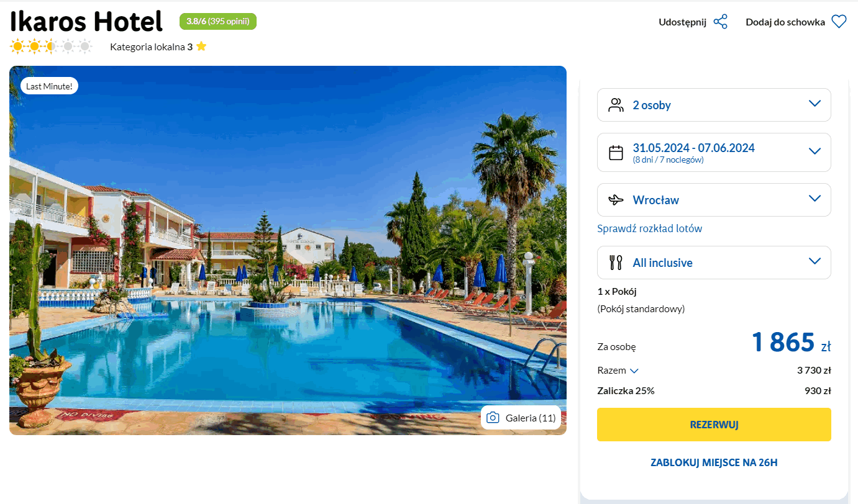Screen dimensions: 858x504
Task: Click the 3.8/6 rating badge with 395 opinii
Action: click(x=218, y=21)
